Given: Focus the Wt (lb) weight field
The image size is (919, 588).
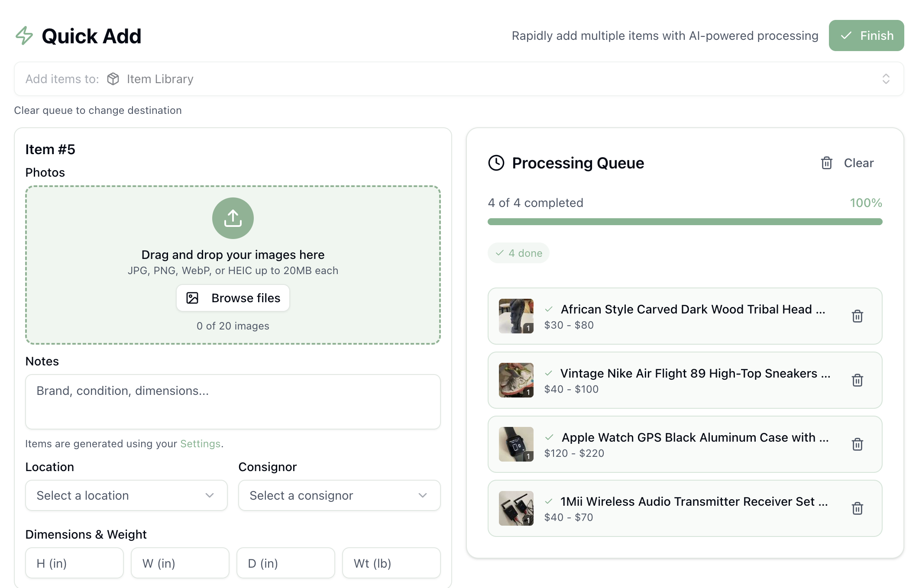Looking at the screenshot, I should click(391, 563).
